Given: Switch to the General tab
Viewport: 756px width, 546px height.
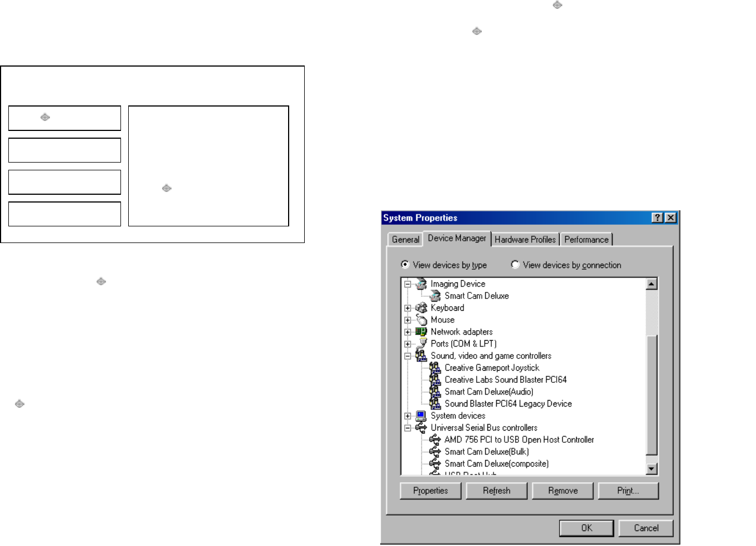Looking at the screenshot, I should coord(405,240).
